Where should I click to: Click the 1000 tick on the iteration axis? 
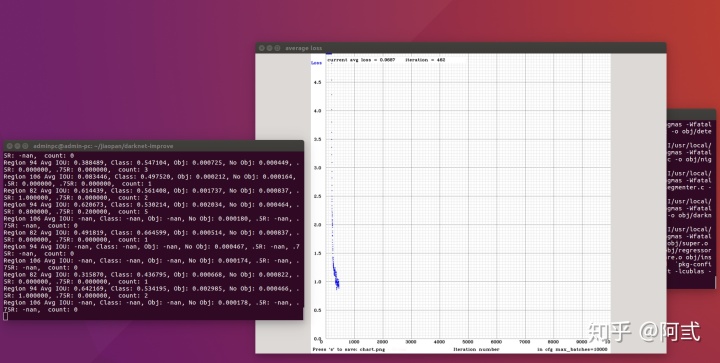pos(354,342)
